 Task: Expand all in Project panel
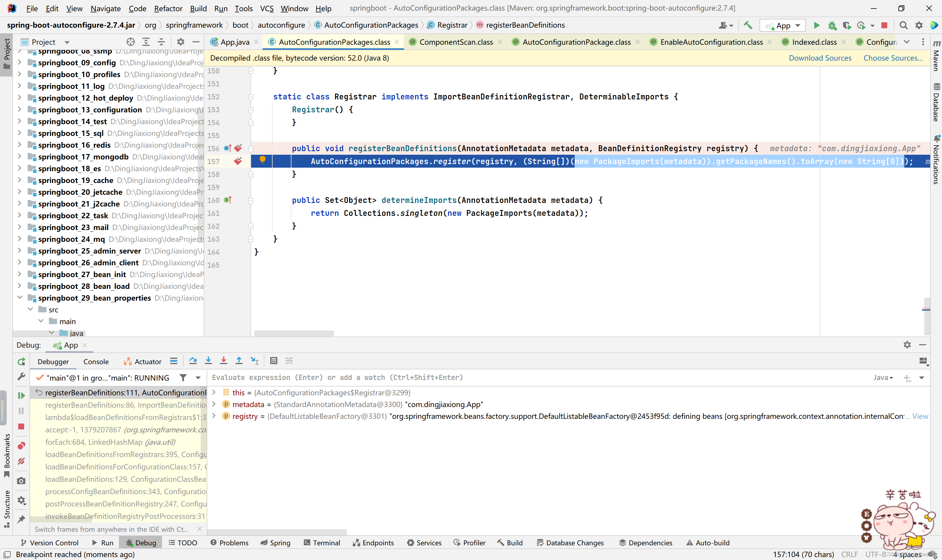[x=146, y=42]
